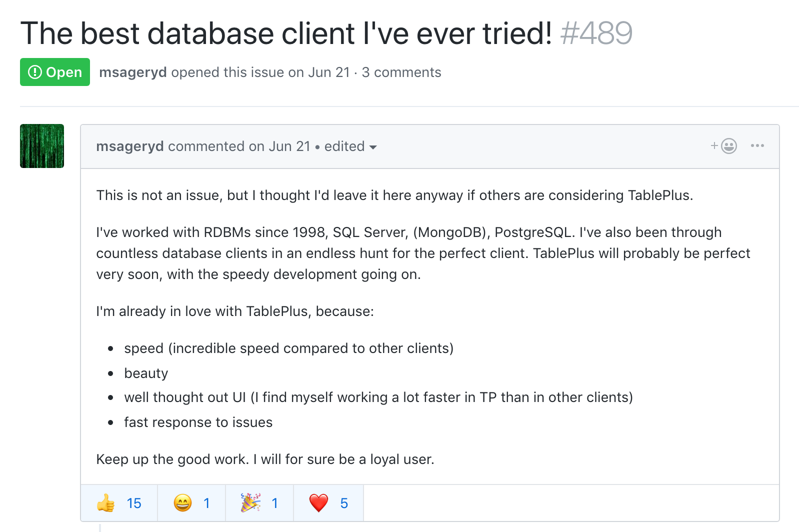Image resolution: width=799 pixels, height=532 pixels.
Task: Toggle the party popper reaction
Action: 259,503
